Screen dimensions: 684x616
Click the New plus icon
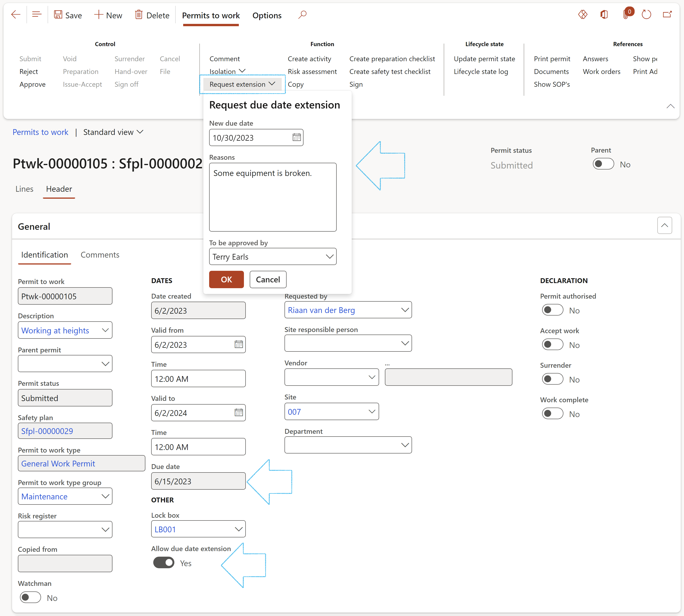pyautogui.click(x=99, y=15)
